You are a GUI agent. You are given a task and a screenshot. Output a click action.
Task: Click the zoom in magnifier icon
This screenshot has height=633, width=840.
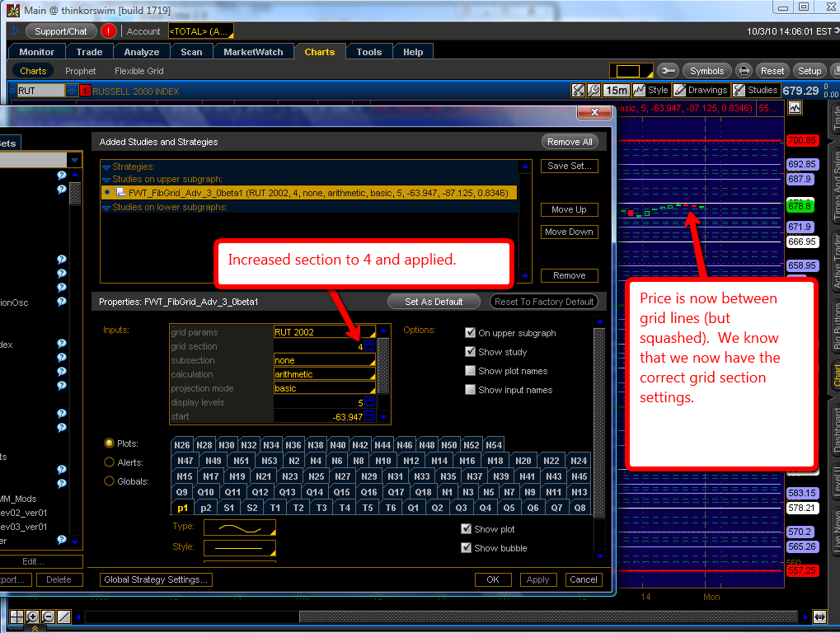point(32,617)
